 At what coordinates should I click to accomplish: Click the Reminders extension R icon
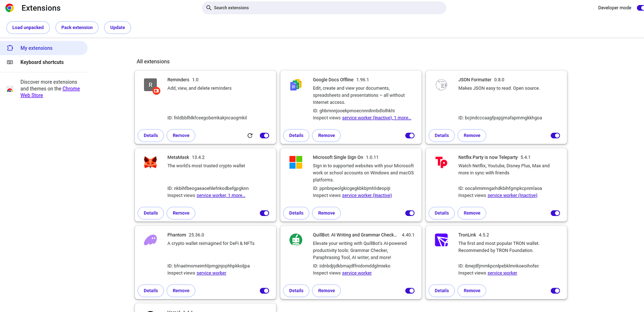[x=151, y=86]
